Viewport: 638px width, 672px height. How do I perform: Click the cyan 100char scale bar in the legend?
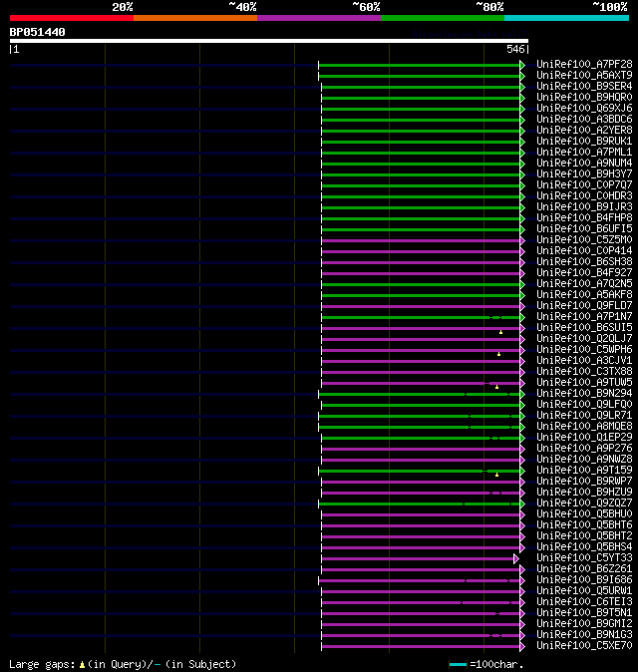(458, 665)
